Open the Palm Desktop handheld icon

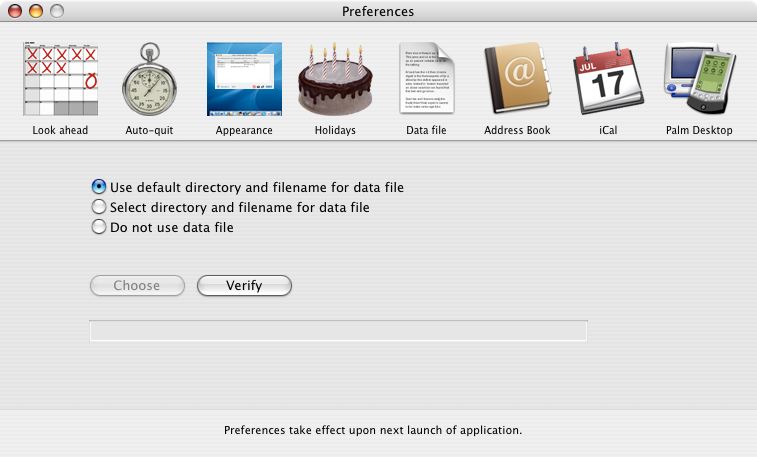point(699,80)
